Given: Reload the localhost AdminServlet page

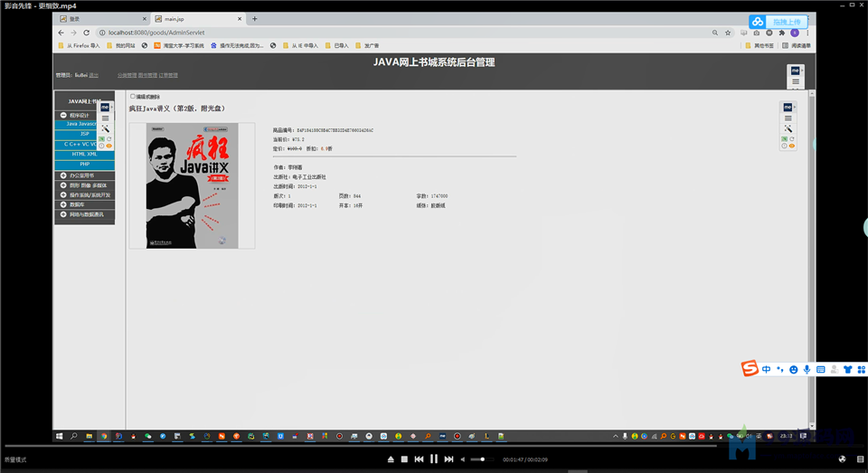Looking at the screenshot, I should 87,33.
